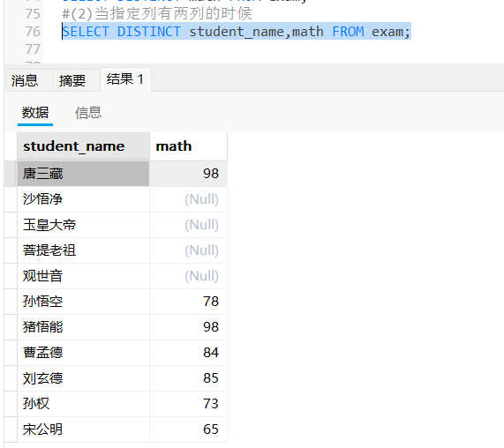The image size is (504, 448).
Task: Click line number 77 in the gutter
Action: point(33,49)
